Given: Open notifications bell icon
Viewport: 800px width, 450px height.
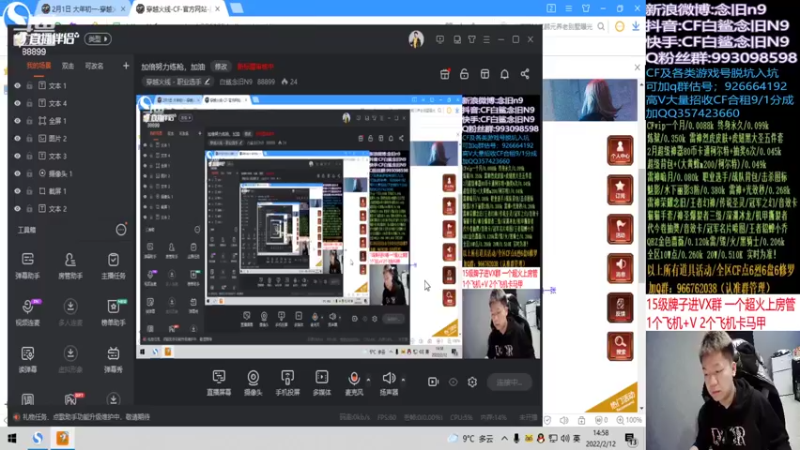Looking at the screenshot, I should point(505,74).
